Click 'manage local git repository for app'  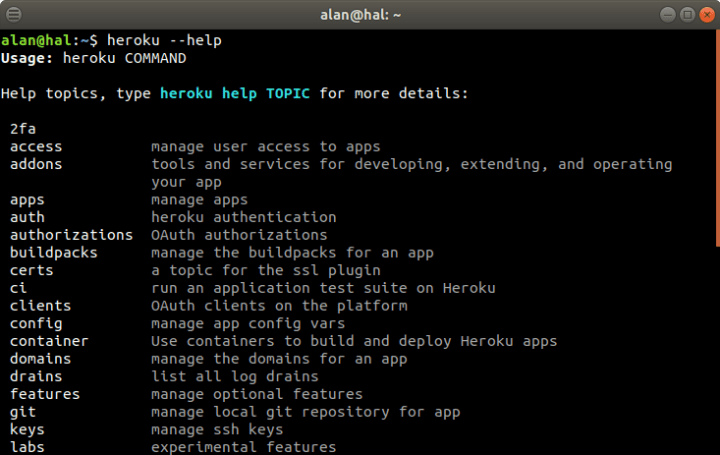(x=306, y=412)
